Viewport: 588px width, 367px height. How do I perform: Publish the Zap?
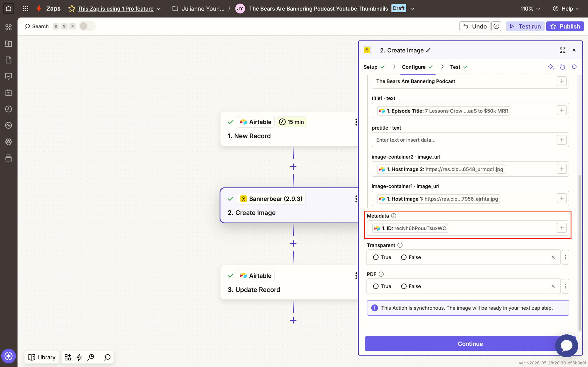tap(565, 26)
